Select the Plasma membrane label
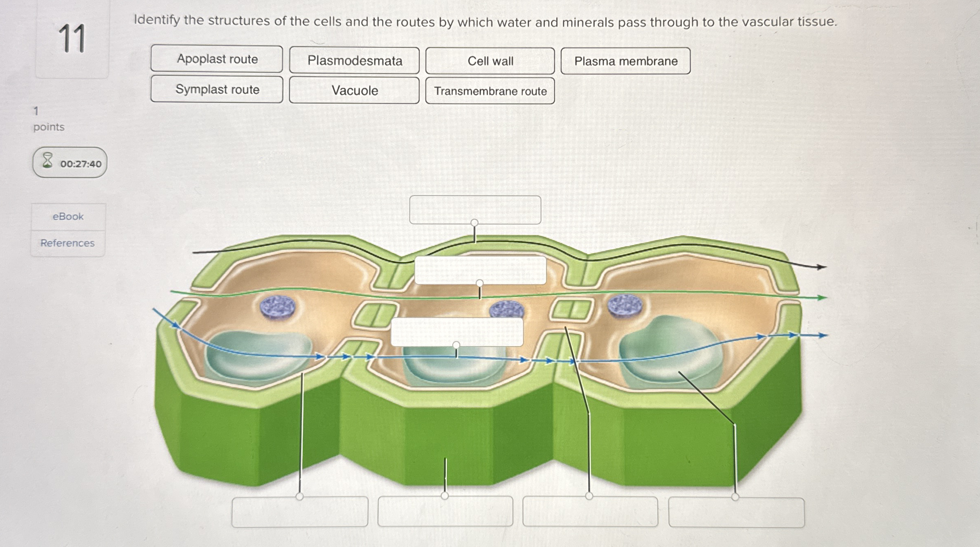 click(x=625, y=61)
